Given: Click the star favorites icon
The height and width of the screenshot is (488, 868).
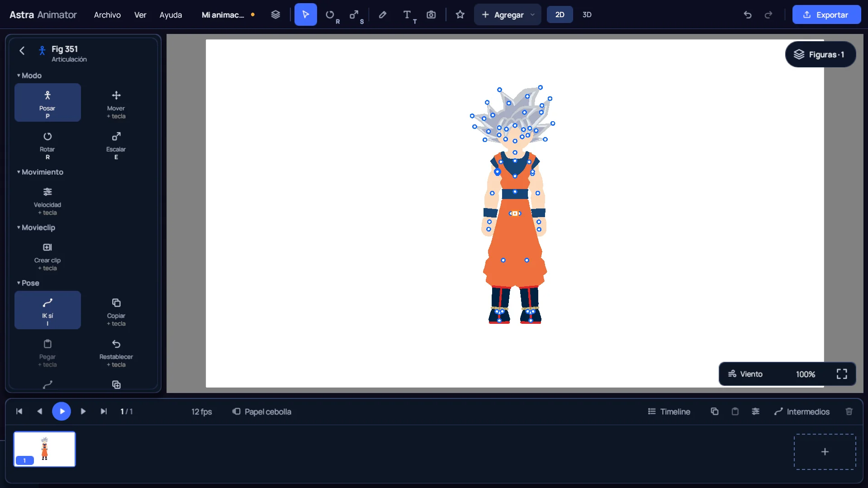Looking at the screenshot, I should click(x=460, y=14).
